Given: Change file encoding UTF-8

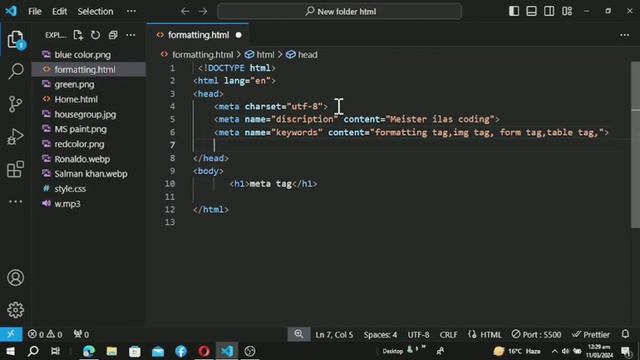Looking at the screenshot, I should [418, 335].
